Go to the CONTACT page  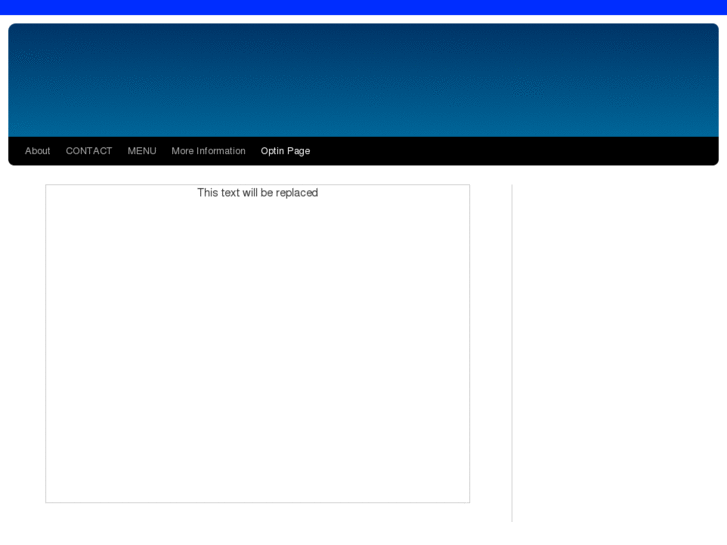[x=89, y=151]
